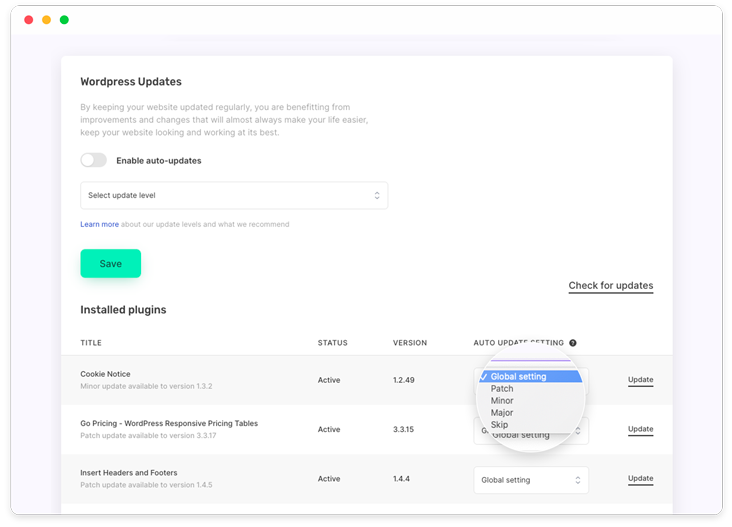Click the yellow minimize window button

click(x=47, y=20)
